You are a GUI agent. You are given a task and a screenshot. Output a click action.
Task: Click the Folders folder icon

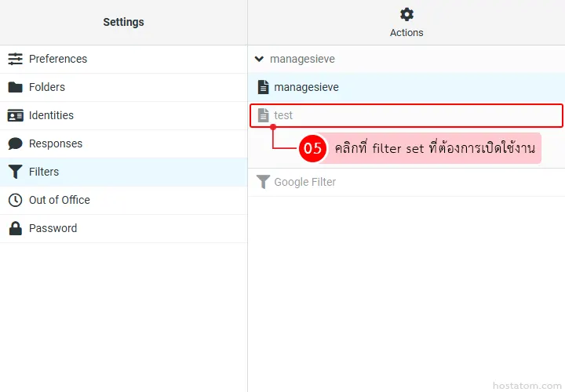pos(15,87)
